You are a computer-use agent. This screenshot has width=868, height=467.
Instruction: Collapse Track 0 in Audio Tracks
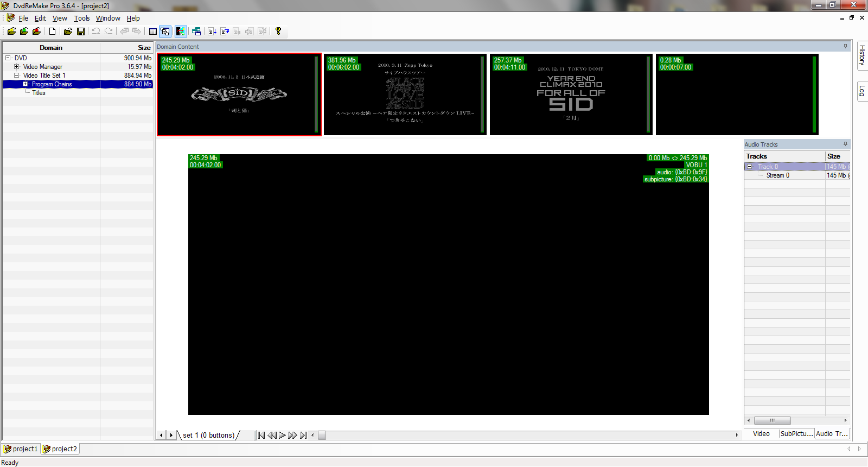point(750,167)
